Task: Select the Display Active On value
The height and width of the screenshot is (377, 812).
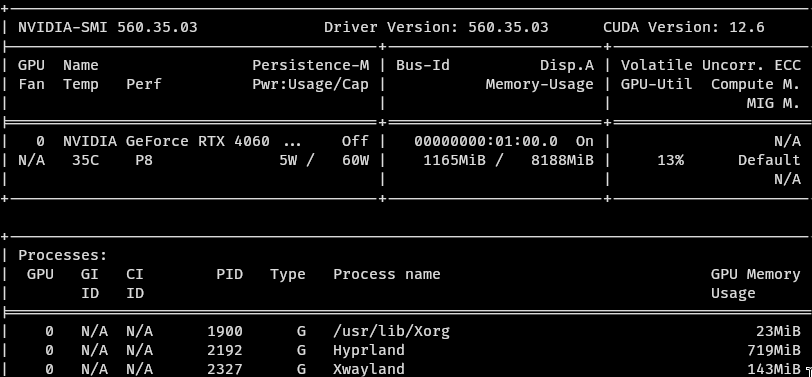Action: click(585, 141)
